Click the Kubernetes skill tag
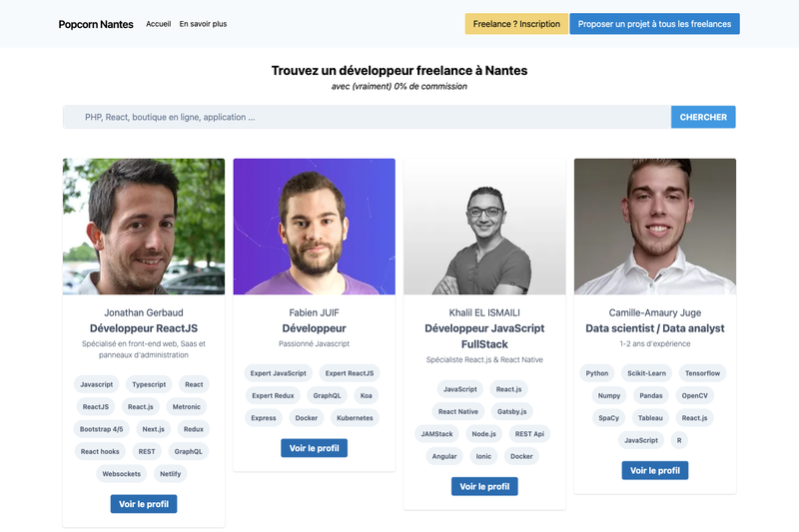The width and height of the screenshot is (799, 532). (x=355, y=418)
